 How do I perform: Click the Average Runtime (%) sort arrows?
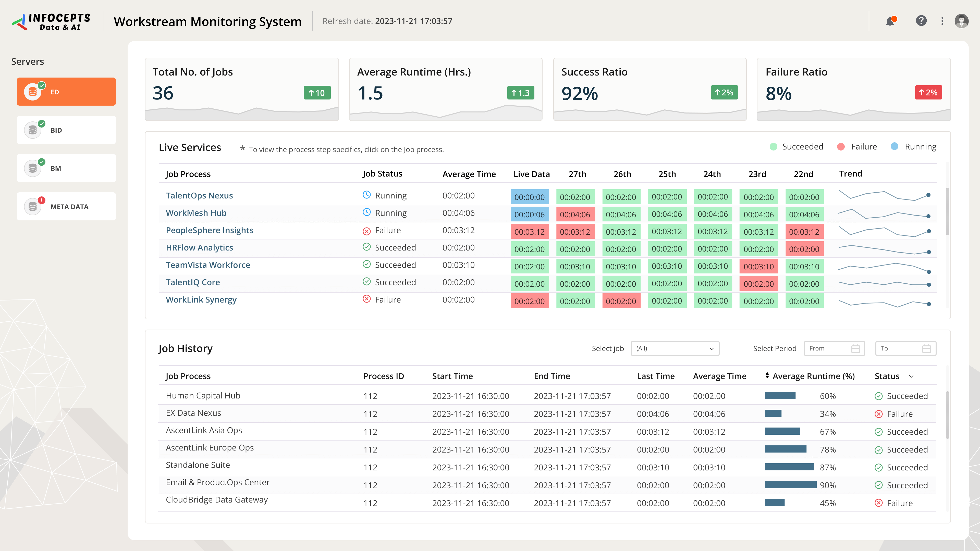point(767,376)
